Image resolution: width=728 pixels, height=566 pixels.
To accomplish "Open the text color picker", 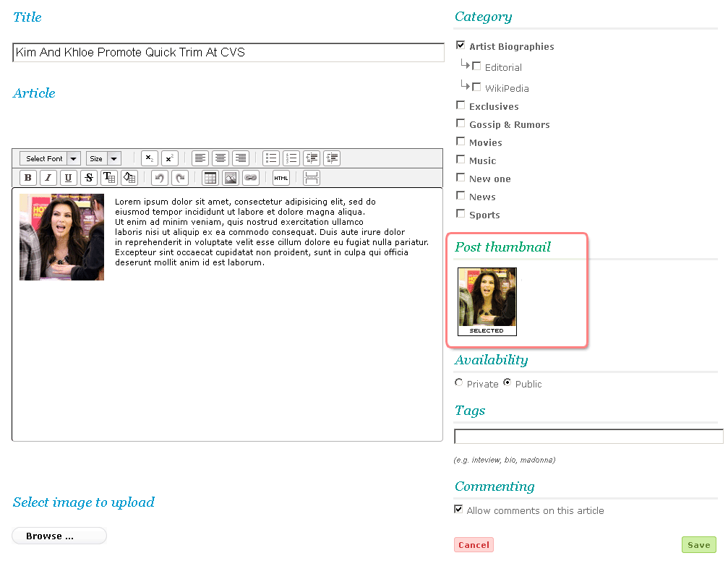I will (109, 178).
